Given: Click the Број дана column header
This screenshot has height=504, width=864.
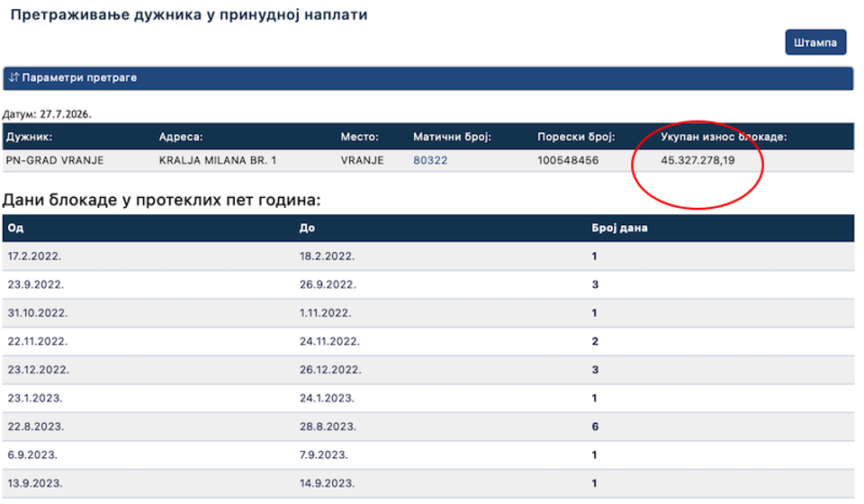Looking at the screenshot, I should (619, 228).
